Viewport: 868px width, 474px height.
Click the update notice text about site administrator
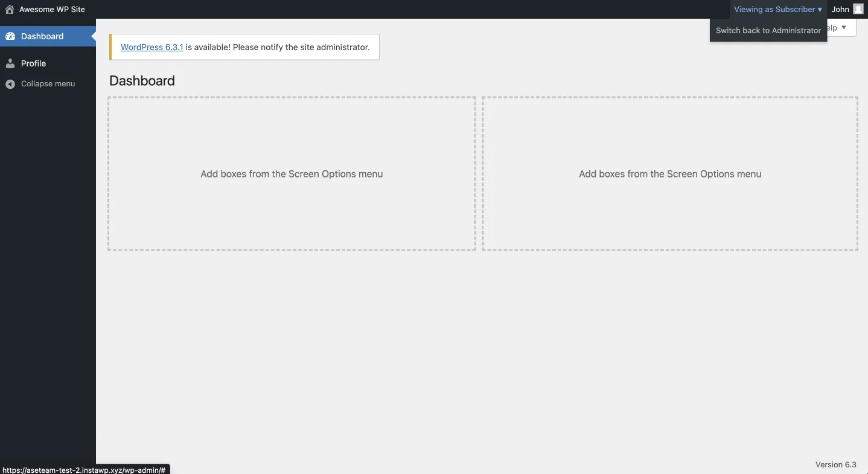point(278,47)
